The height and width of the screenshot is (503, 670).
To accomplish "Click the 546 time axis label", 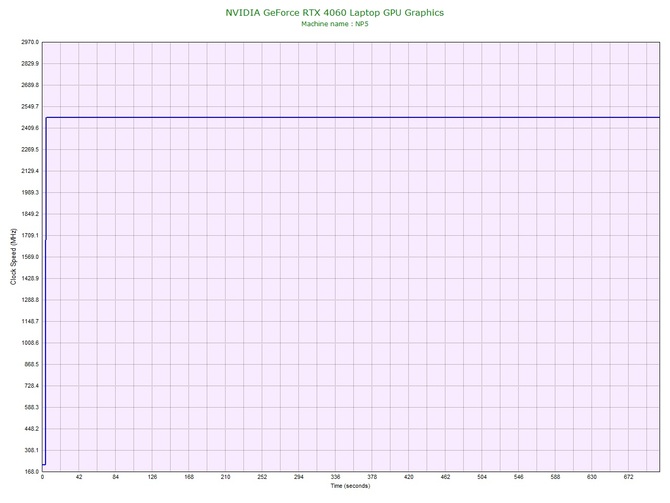I will point(519,477).
